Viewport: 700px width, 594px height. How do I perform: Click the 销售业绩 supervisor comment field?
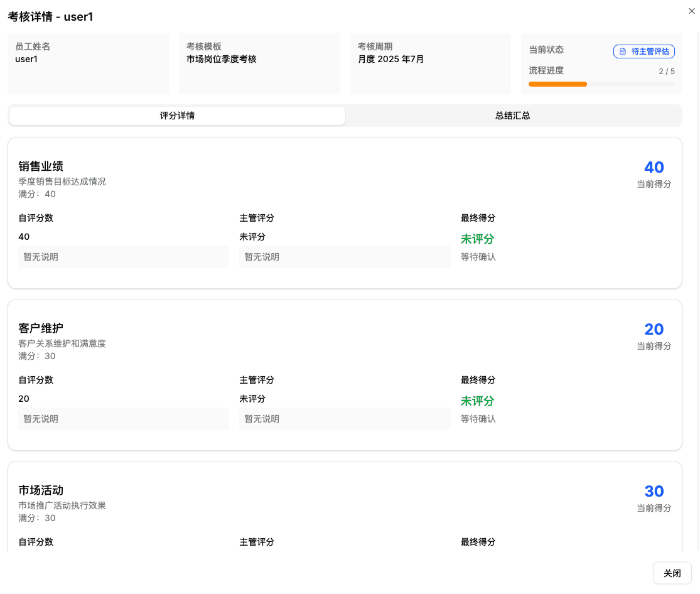click(345, 256)
